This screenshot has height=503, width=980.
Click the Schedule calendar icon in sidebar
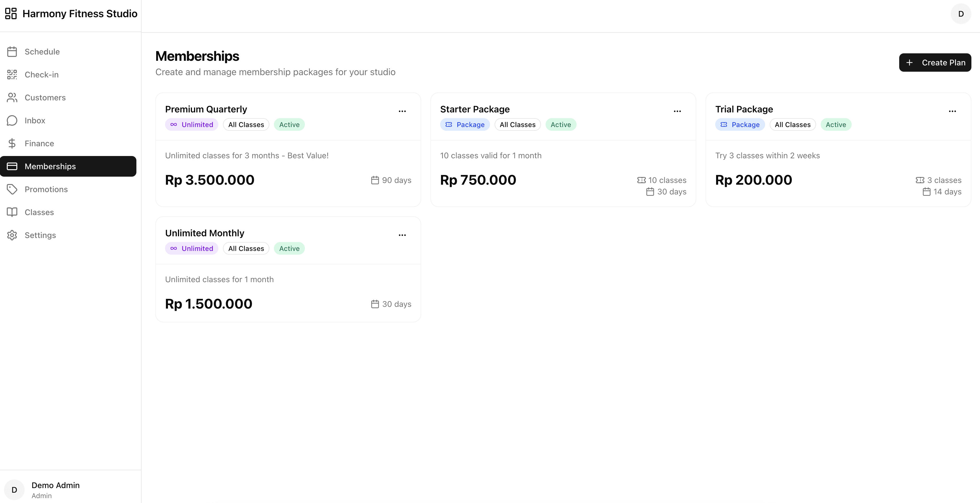point(12,52)
